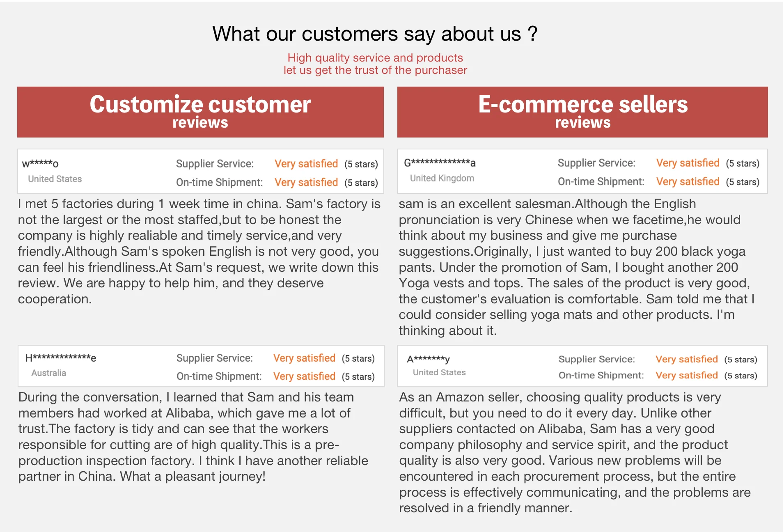Click reviewer name A*******y
Viewport: 784px width, 532px height.
point(428,359)
